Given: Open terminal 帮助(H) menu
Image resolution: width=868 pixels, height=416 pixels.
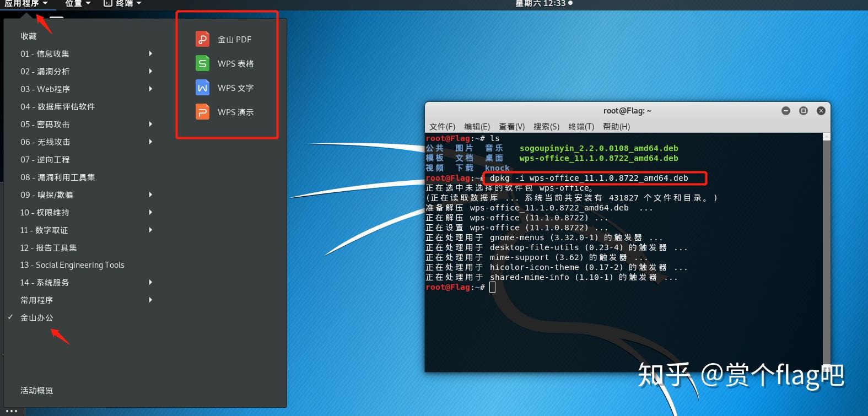Looking at the screenshot, I should point(617,126).
